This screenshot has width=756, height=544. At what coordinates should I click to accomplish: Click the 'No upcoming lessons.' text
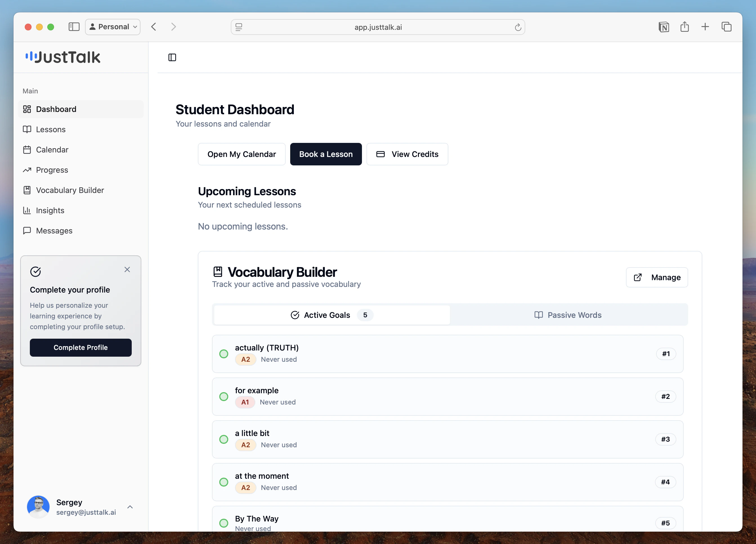(x=243, y=226)
